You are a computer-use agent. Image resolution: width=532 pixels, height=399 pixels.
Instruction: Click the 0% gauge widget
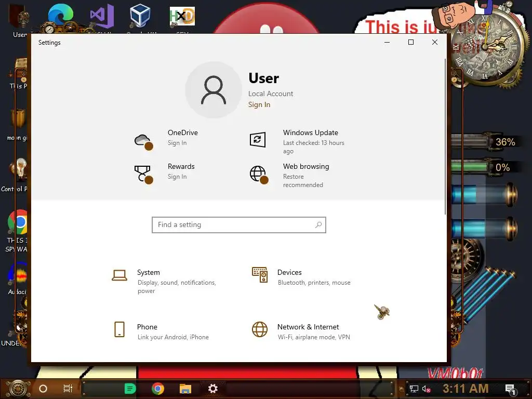pos(486,167)
